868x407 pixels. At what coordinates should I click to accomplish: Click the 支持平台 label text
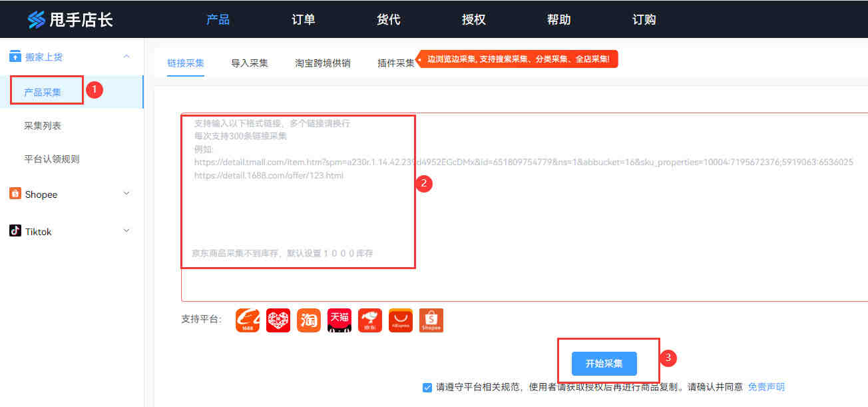pyautogui.click(x=202, y=320)
